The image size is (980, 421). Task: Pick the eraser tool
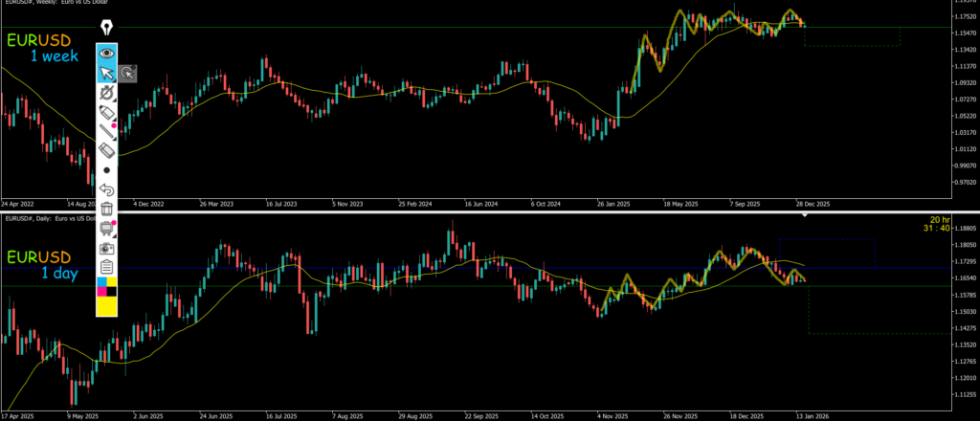(x=106, y=151)
